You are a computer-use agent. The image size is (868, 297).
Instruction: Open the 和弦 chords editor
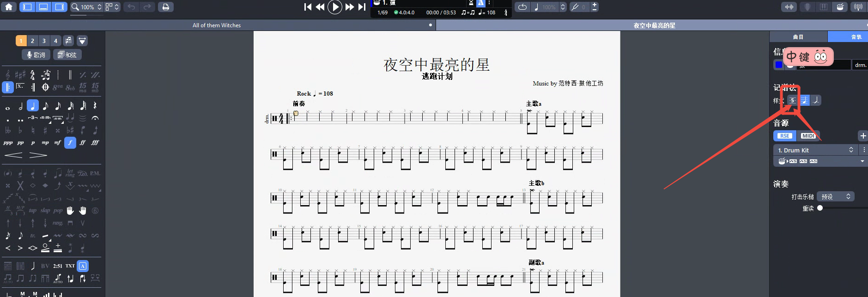click(x=67, y=55)
